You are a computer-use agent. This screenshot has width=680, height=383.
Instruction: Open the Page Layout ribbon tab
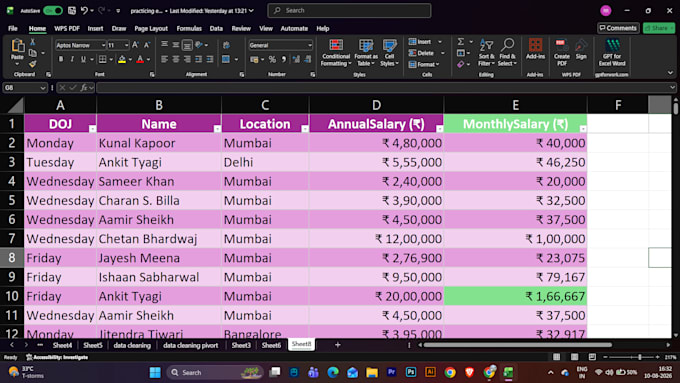pos(151,28)
